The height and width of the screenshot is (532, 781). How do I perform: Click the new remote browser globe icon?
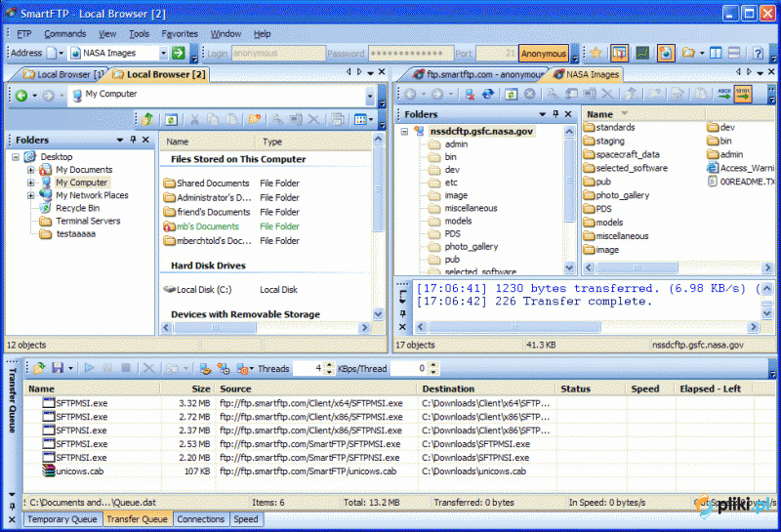point(666,53)
